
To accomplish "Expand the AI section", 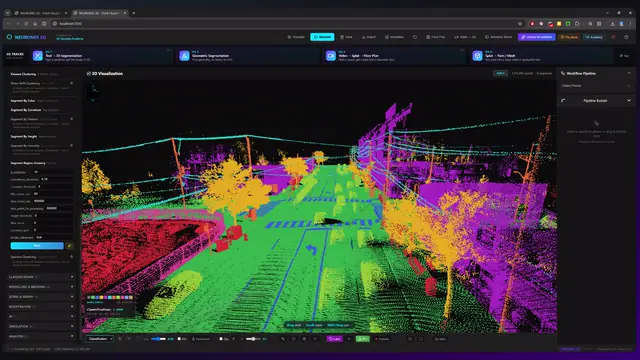I will pyautogui.click(x=40, y=316).
